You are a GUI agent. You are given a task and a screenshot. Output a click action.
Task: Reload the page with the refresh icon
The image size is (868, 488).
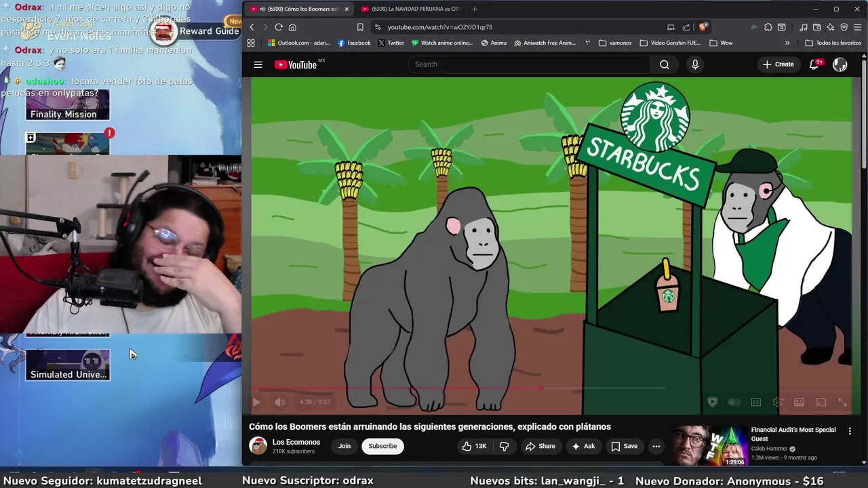click(278, 27)
